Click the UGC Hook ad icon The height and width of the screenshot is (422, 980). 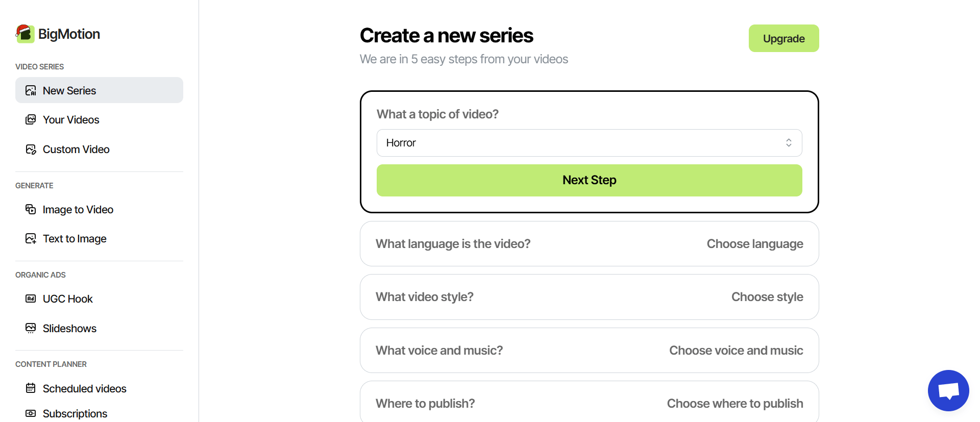click(31, 299)
